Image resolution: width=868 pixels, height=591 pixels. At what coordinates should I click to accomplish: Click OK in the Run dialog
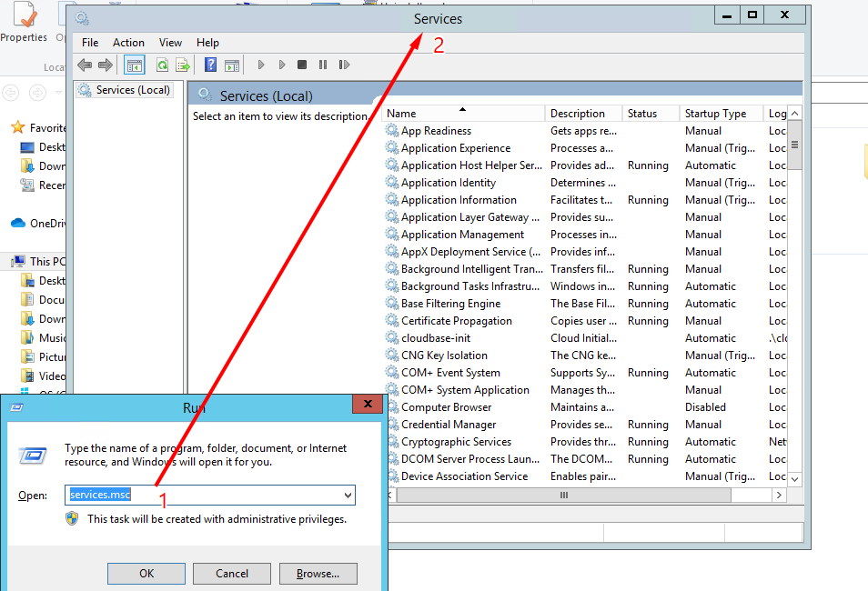[x=146, y=574]
